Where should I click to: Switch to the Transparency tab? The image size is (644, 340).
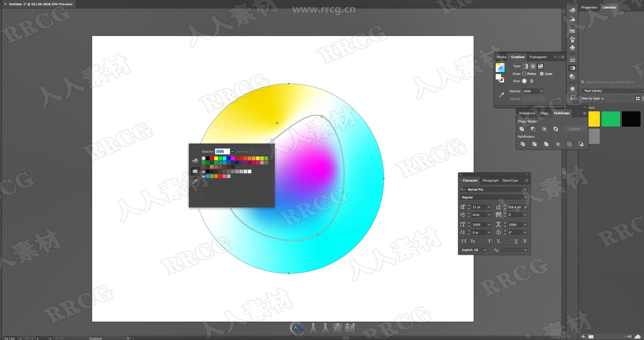538,57
